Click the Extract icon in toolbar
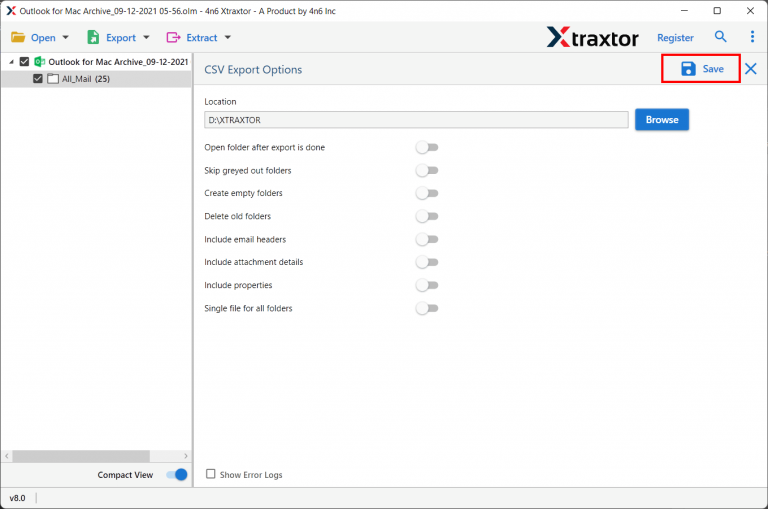The height and width of the screenshot is (509, 768). click(x=173, y=38)
